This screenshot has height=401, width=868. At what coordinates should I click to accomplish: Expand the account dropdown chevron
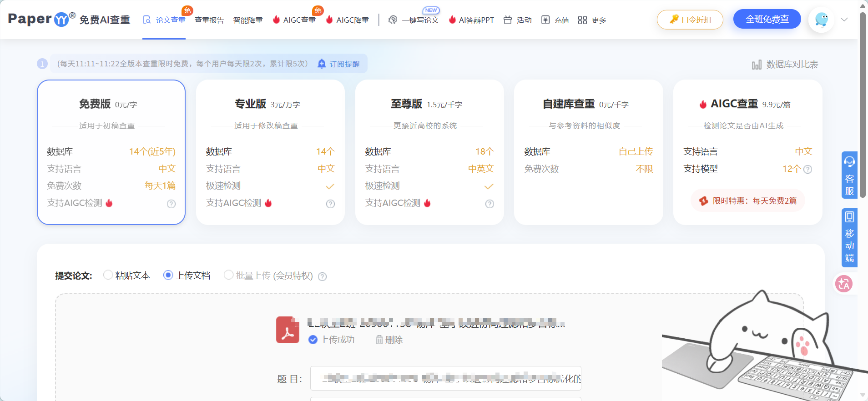click(844, 20)
